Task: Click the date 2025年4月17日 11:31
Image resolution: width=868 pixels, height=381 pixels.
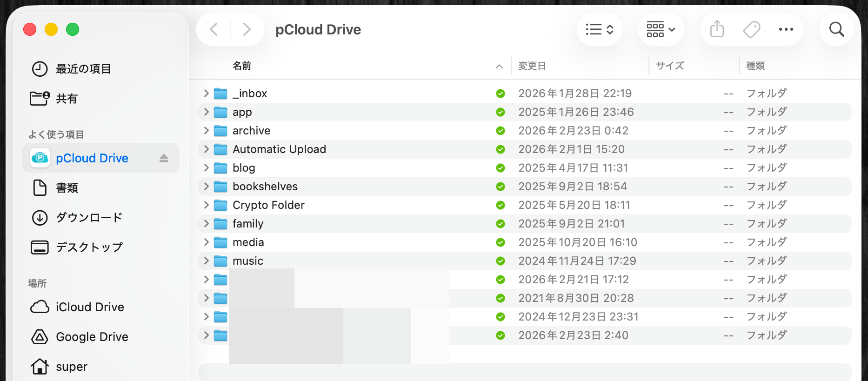Action: pyautogui.click(x=573, y=168)
